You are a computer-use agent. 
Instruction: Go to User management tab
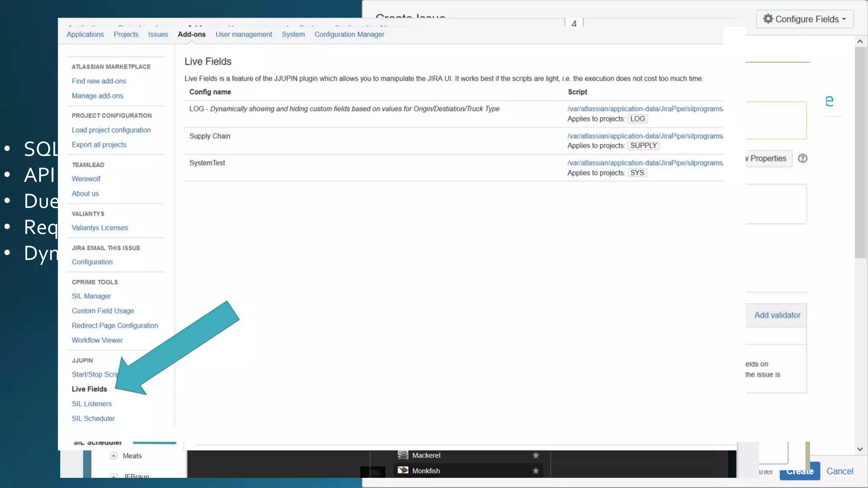(x=244, y=34)
